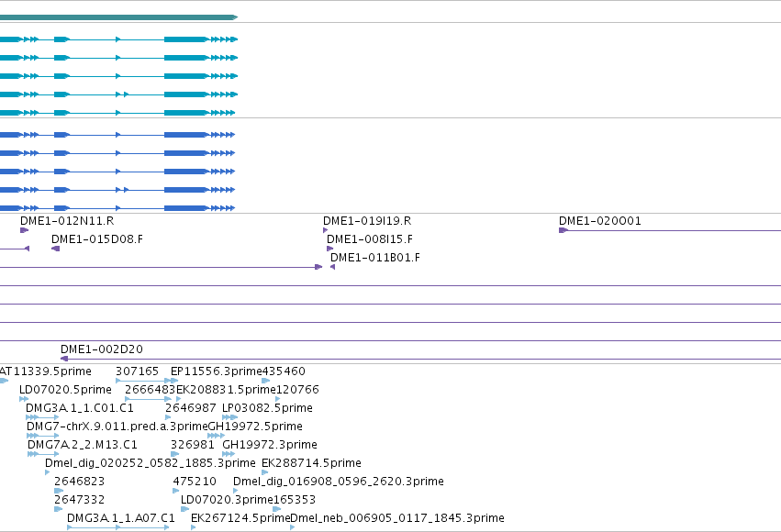
Task: Click the LD07020.3prime label
Action: [227, 500]
